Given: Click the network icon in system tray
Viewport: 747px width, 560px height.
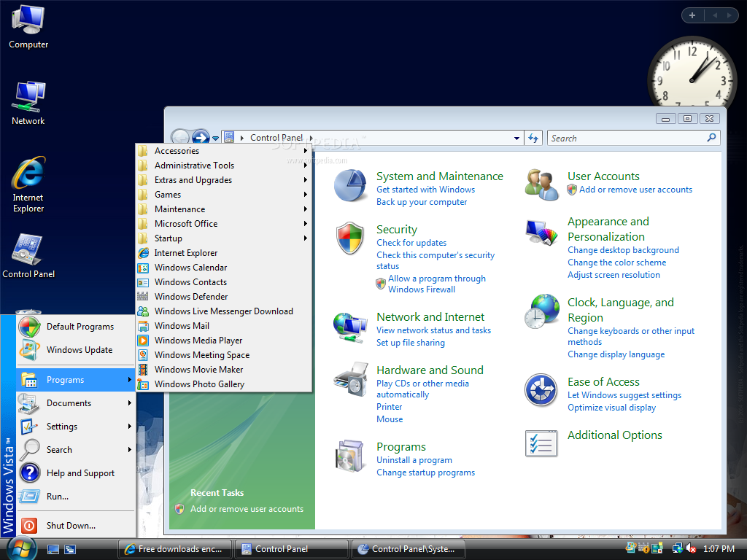Looking at the screenshot, I should click(677, 548).
